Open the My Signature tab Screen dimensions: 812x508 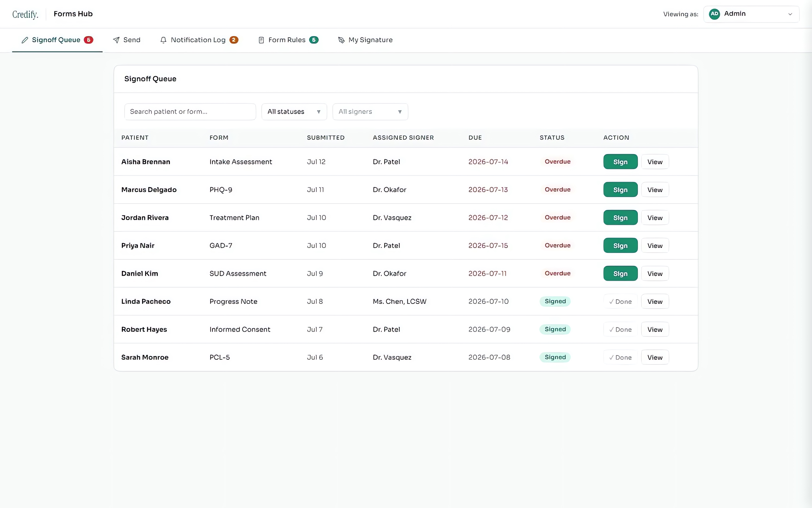coord(365,40)
